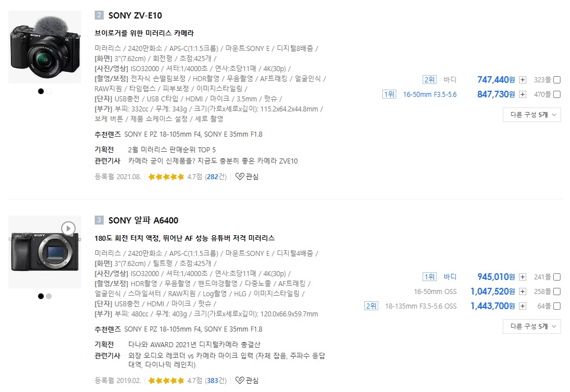Image resolution: width=570 pixels, height=392 pixels.
Task: Select the 241몰 checkbox for A6400 body
Action: 557,277
